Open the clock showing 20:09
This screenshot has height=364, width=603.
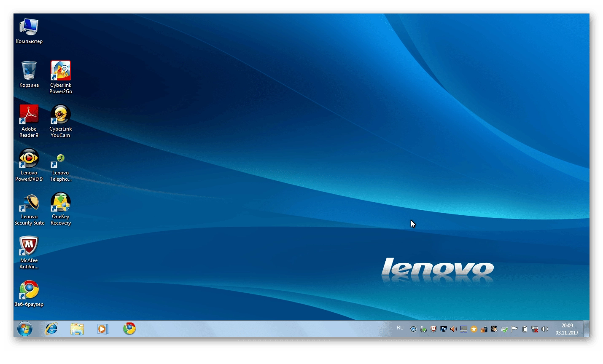[x=567, y=329]
